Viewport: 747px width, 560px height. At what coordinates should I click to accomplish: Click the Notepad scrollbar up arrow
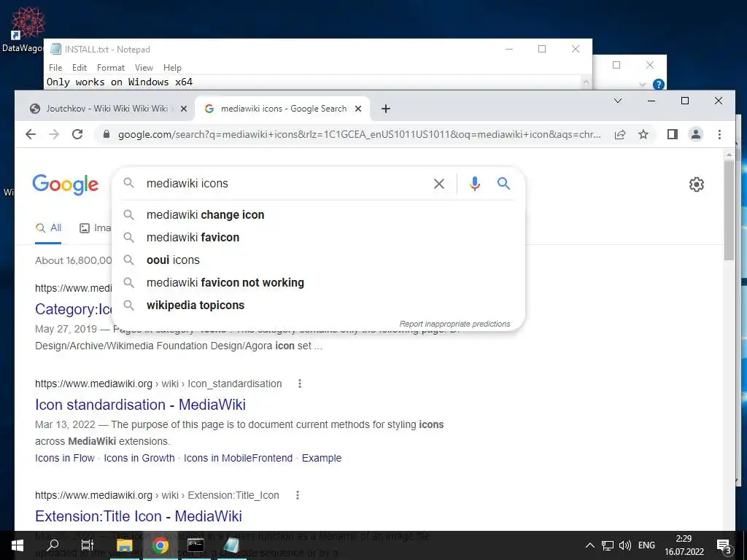pyautogui.click(x=587, y=82)
